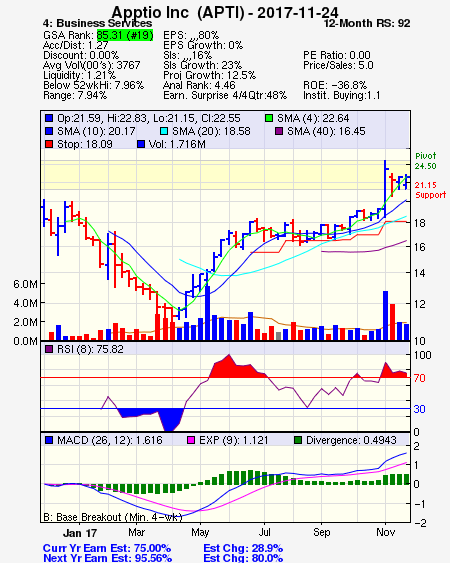The image size is (450, 563).
Task: Click the blue SMA (10) legend swatch
Action: [49, 131]
